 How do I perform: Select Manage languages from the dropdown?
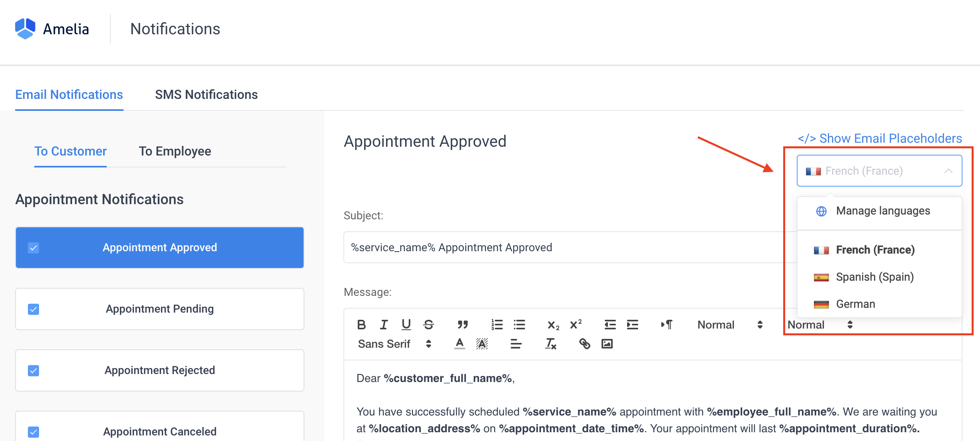(882, 211)
